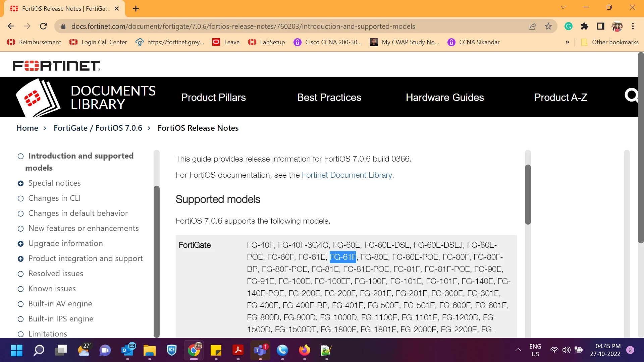Image resolution: width=644 pixels, height=362 pixels.
Task: Open the Resolved issues section
Action: pyautogui.click(x=56, y=274)
